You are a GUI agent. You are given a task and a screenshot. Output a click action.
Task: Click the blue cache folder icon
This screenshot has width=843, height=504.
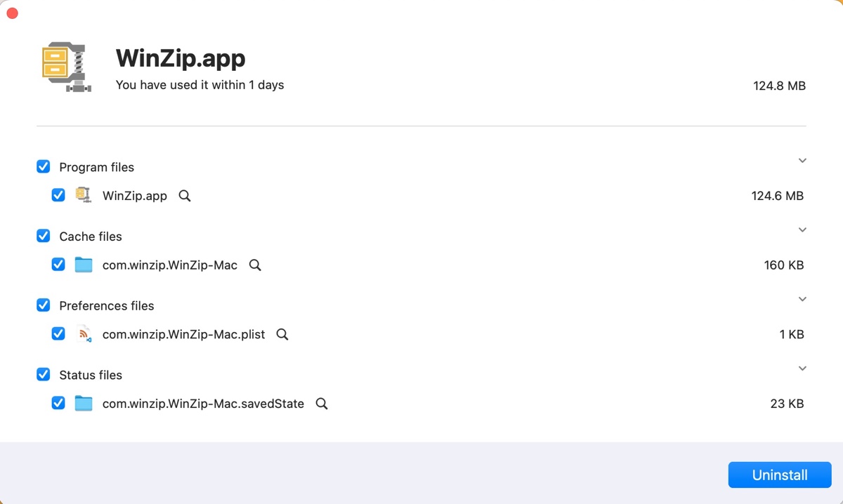point(84,265)
